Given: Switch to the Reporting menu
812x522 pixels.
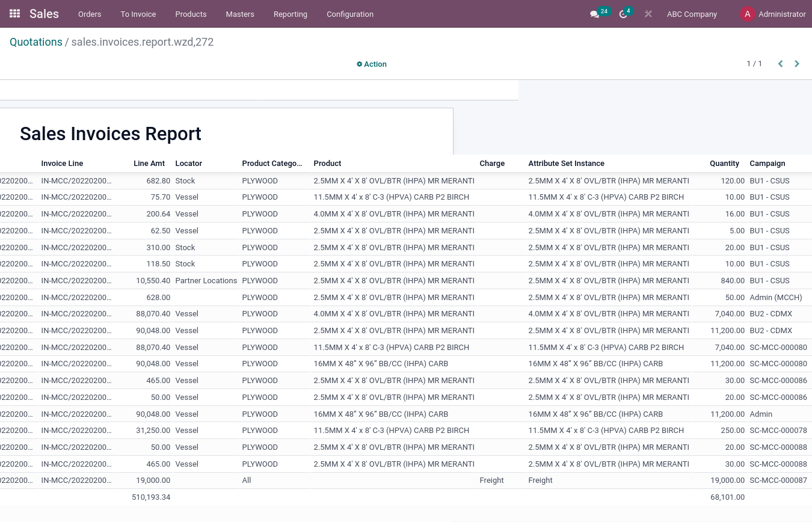Looking at the screenshot, I should 290,14.
